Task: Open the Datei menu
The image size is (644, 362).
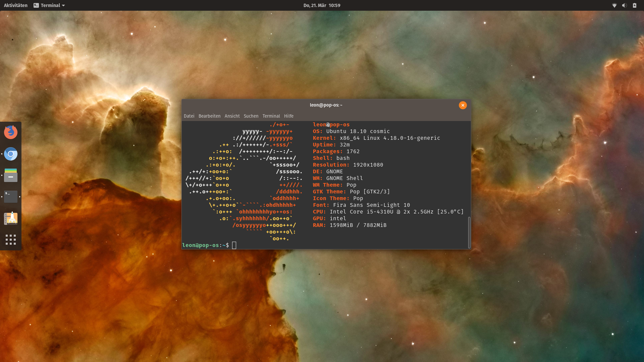Action: 189,116
